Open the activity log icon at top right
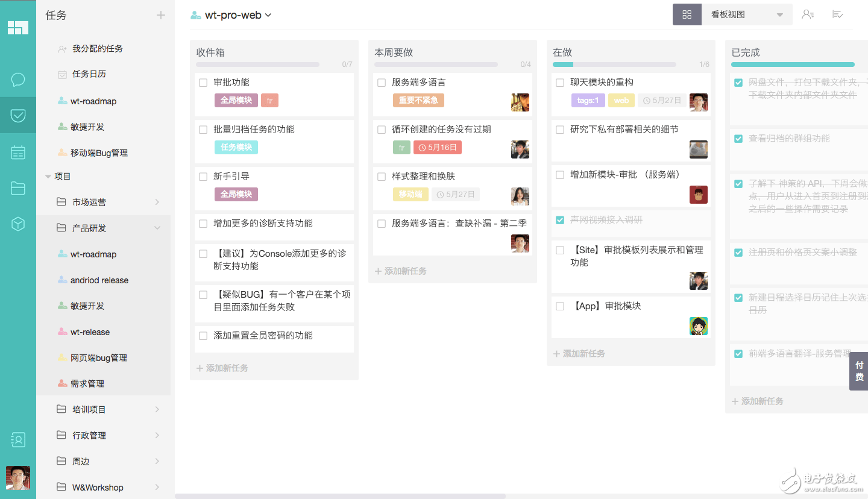Viewport: 868px width, 499px height. (838, 14)
